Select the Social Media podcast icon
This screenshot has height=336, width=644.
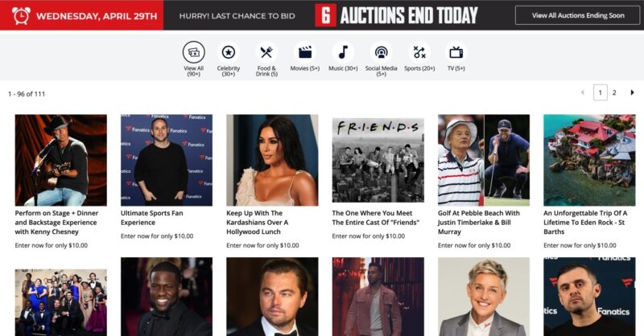[x=381, y=52]
